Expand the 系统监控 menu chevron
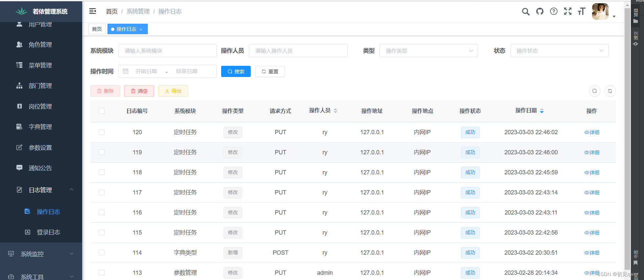The height and width of the screenshot is (280, 644). point(71,254)
